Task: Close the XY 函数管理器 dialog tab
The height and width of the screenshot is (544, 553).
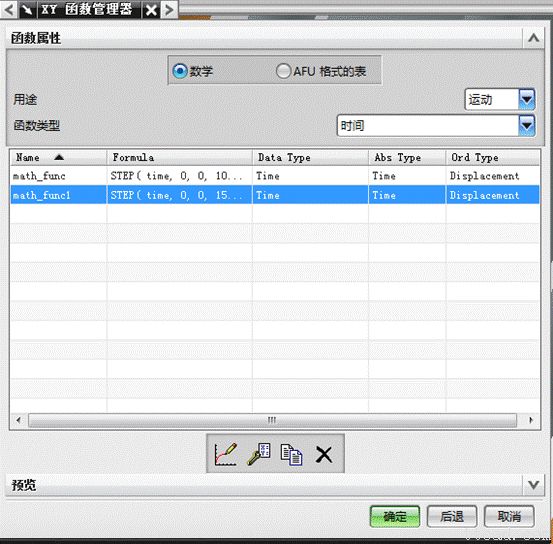Action: click(151, 10)
